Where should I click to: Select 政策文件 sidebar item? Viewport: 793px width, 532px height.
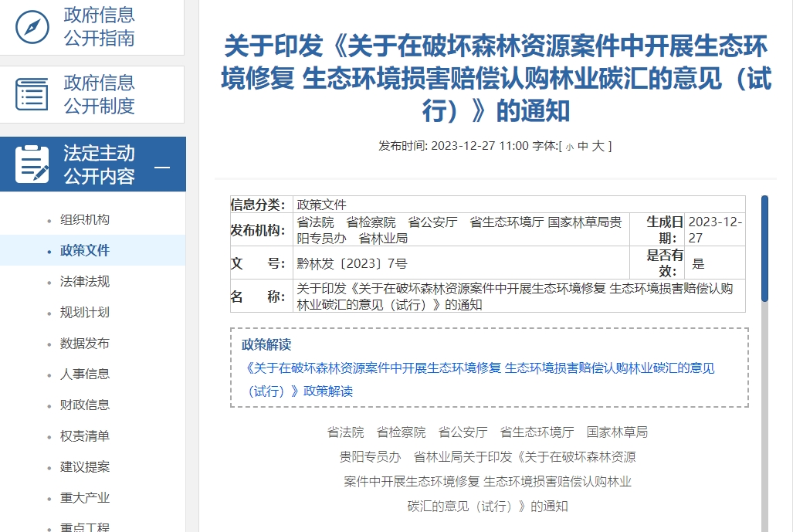point(84,250)
